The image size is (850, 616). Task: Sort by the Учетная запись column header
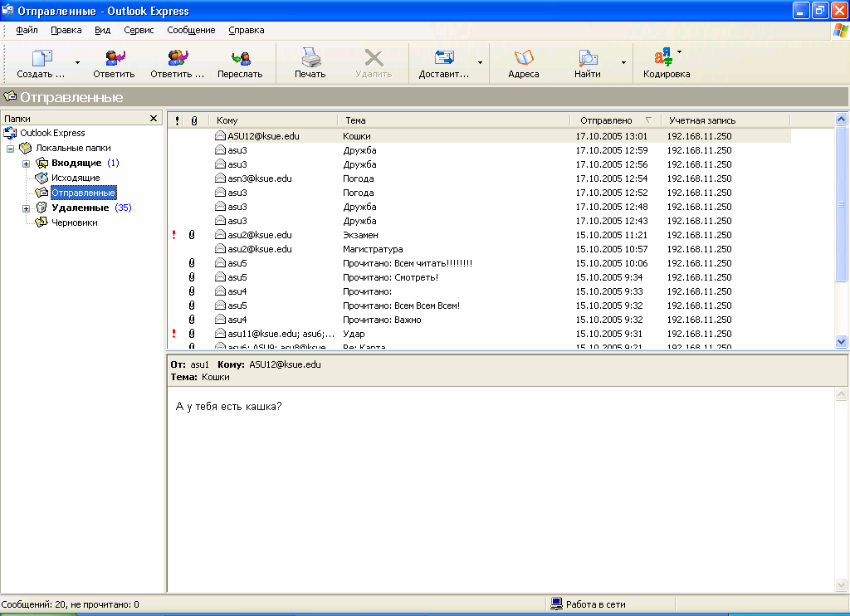pos(725,120)
